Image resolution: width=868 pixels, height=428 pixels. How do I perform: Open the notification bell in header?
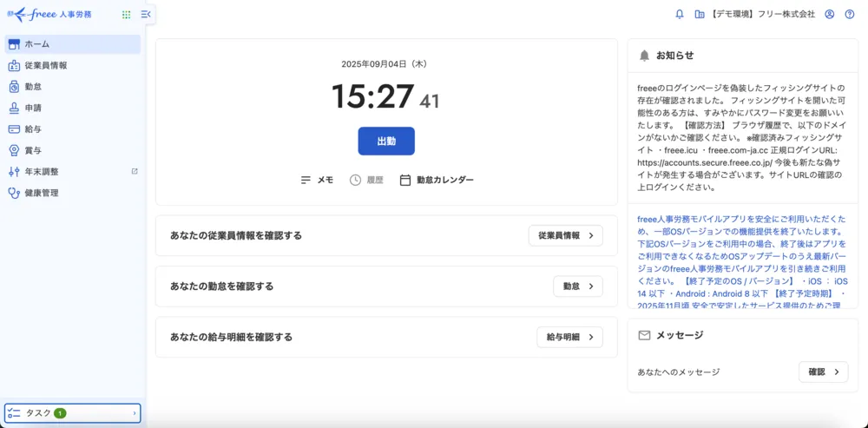[680, 15]
